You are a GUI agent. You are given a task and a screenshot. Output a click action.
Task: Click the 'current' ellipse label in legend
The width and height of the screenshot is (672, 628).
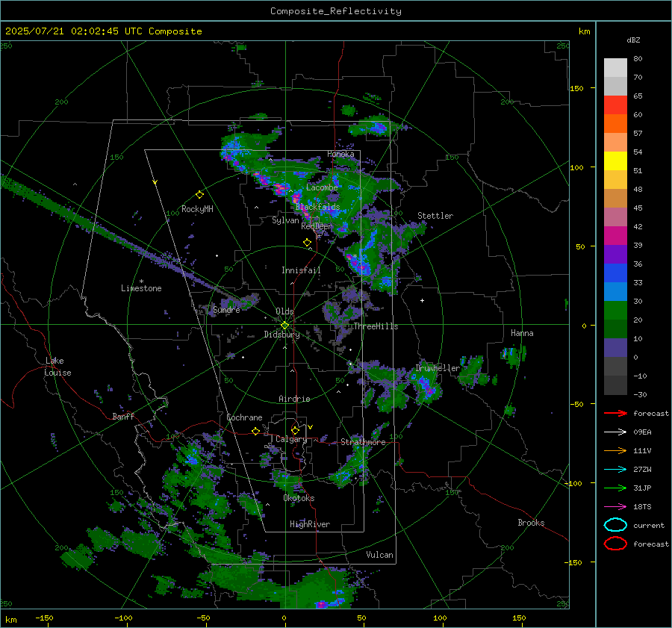point(649,526)
